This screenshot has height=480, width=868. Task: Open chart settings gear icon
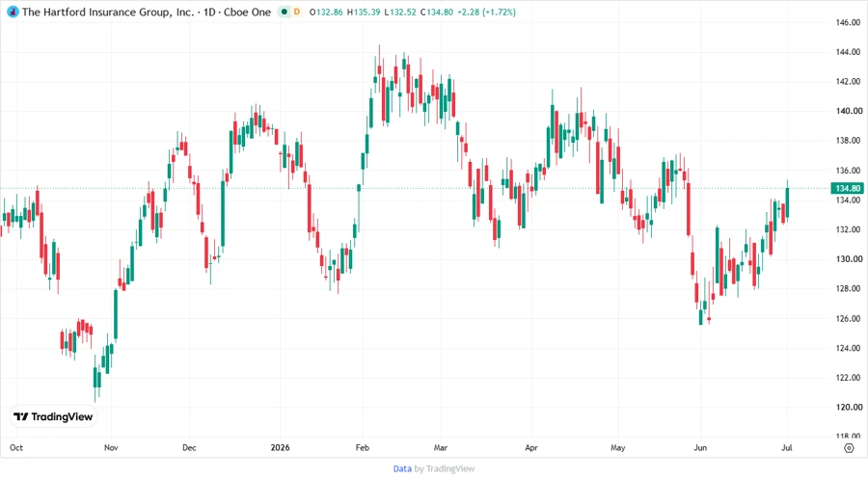[849, 448]
